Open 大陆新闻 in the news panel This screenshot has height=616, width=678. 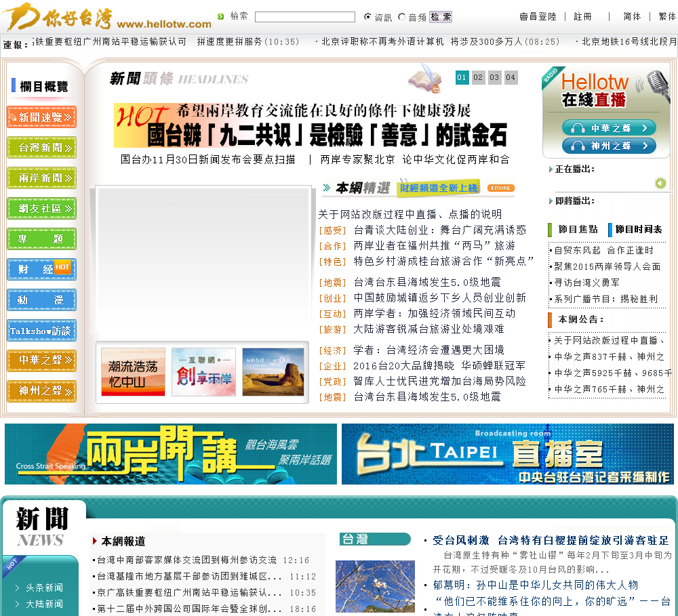[44, 604]
